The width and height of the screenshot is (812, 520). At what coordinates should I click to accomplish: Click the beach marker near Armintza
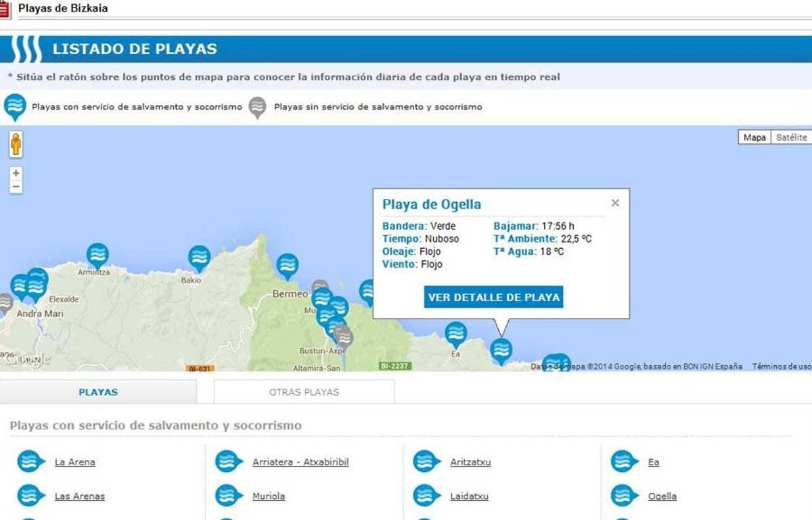(97, 254)
